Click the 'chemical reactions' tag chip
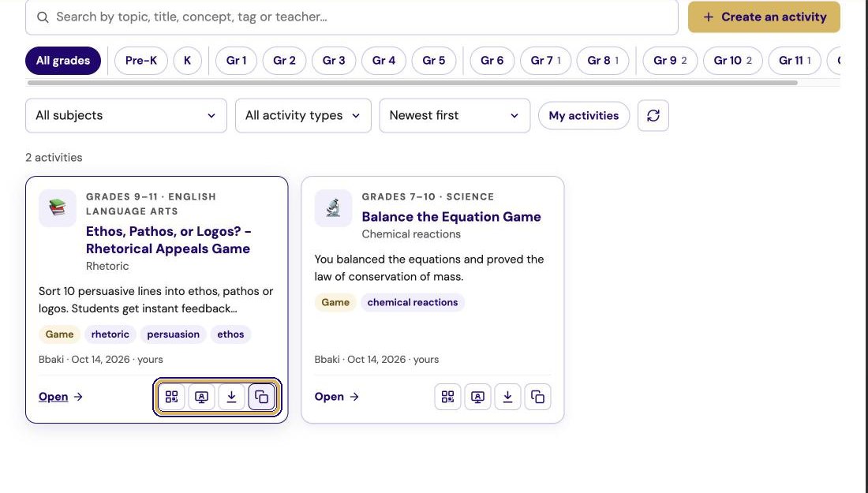 tap(413, 302)
